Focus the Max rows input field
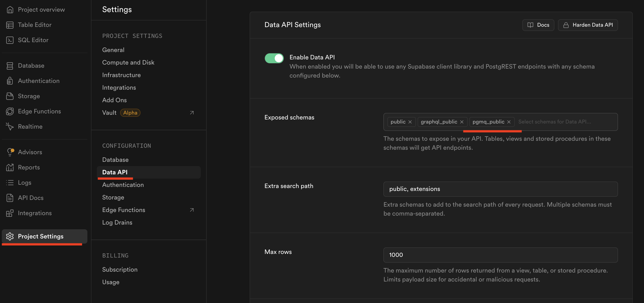This screenshot has height=303, width=644. click(500, 255)
